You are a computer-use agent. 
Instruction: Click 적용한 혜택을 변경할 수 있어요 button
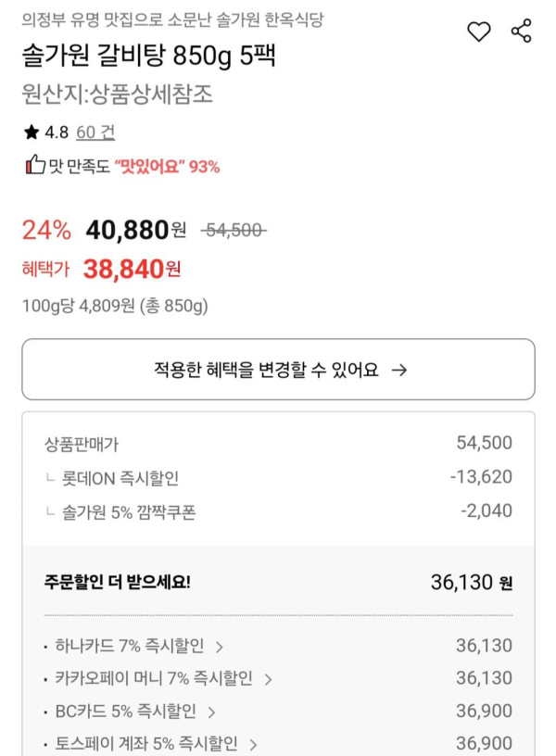point(278,370)
